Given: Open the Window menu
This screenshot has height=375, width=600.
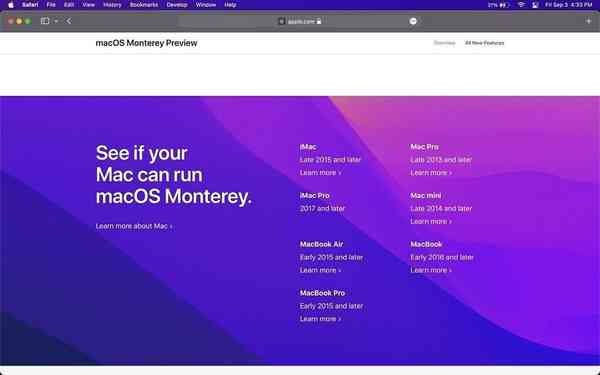Looking at the screenshot, I should [x=205, y=5].
